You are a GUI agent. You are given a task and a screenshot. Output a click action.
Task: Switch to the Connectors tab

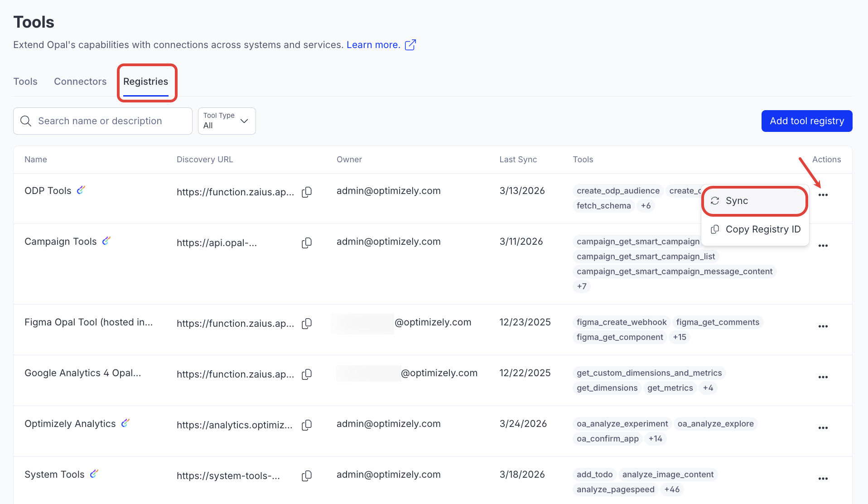pyautogui.click(x=80, y=82)
